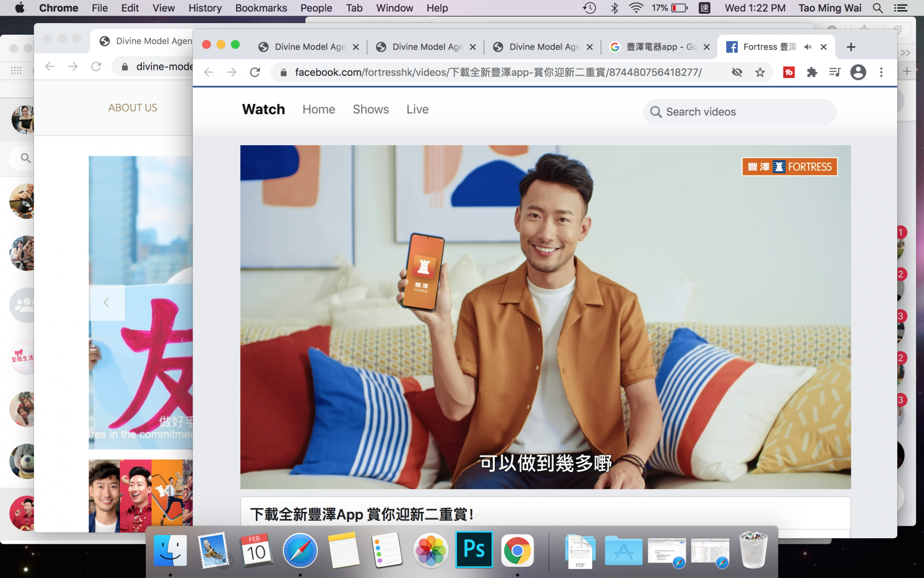Open Notification Center list icon
This screenshot has height=578, width=924.
pyautogui.click(x=900, y=8)
